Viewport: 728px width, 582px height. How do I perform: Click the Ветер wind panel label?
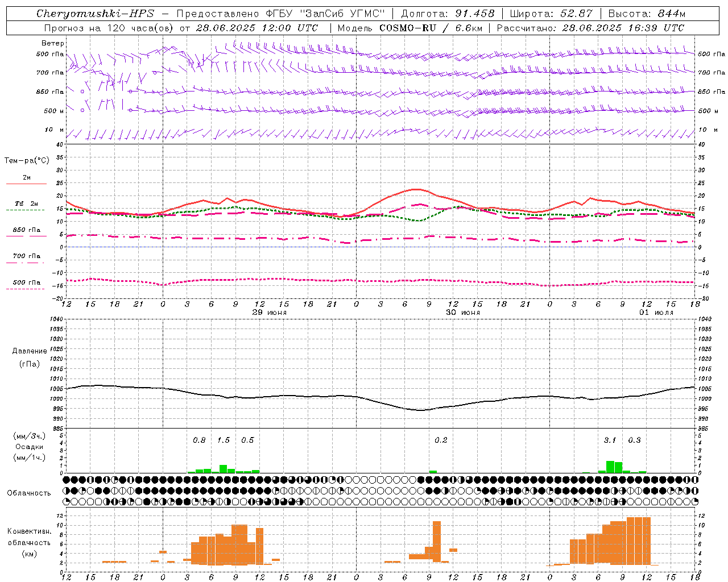[53, 43]
